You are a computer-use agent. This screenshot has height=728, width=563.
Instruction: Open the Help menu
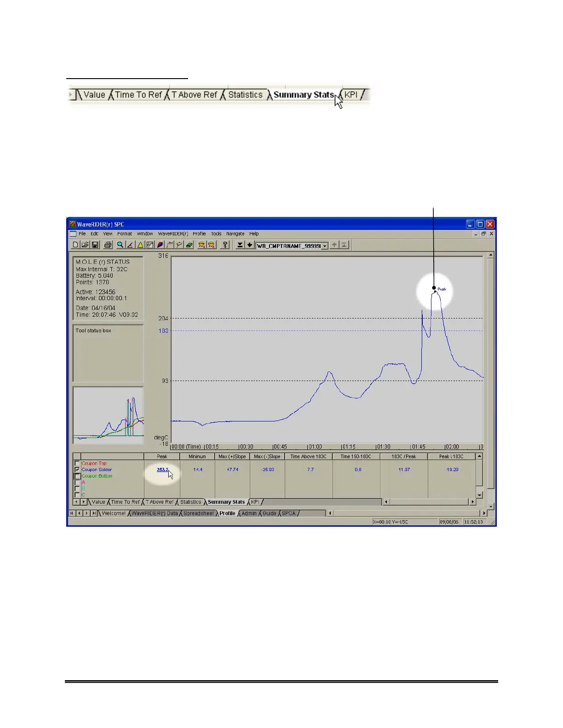[254, 233]
